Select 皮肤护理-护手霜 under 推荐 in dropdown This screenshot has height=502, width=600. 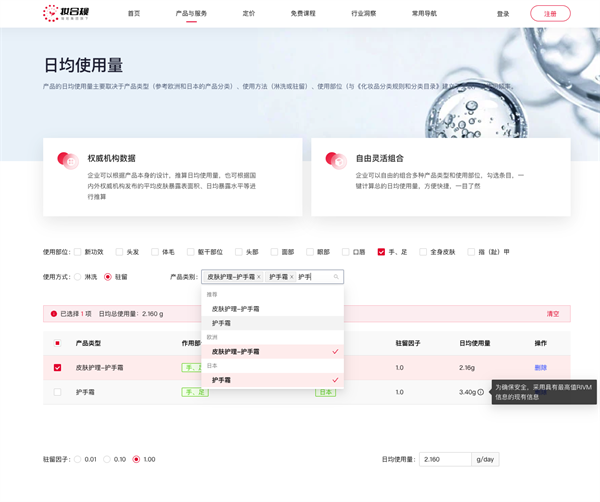point(235,309)
